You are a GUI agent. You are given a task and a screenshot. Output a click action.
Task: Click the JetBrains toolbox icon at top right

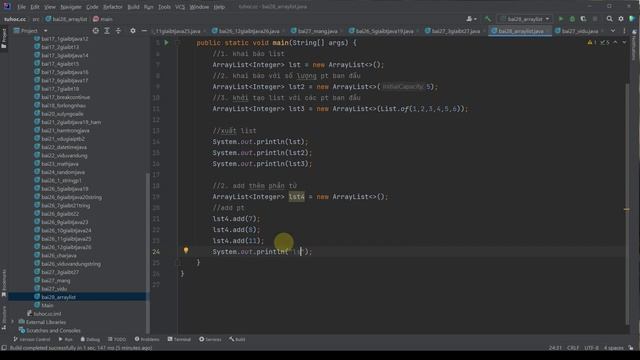[632, 19]
